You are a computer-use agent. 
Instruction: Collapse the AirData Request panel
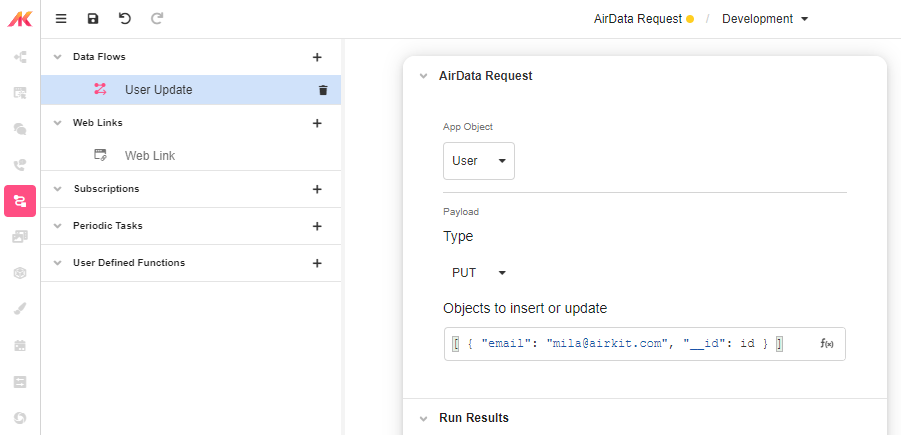click(x=423, y=76)
